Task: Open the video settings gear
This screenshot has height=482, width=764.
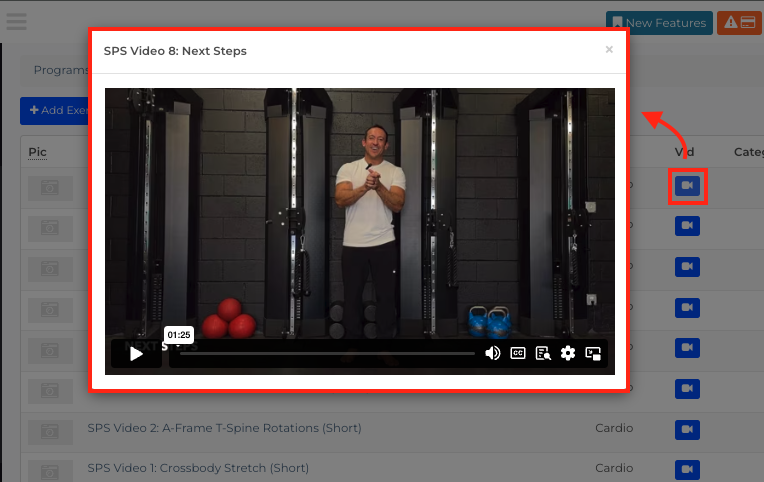Action: (568, 353)
